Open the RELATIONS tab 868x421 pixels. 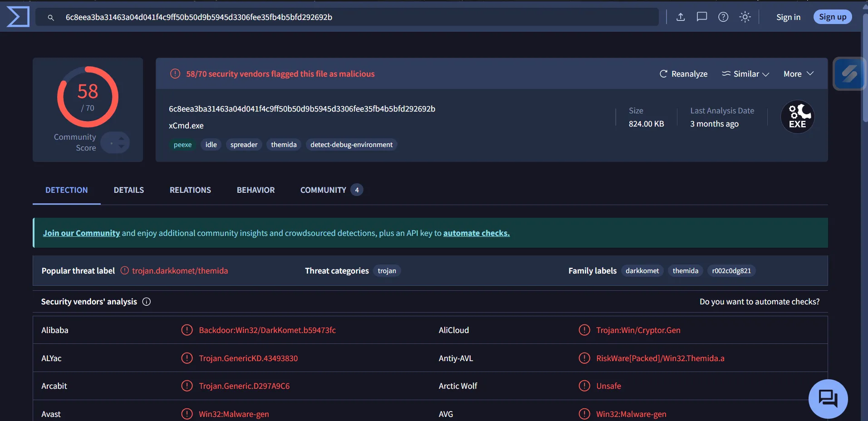coord(190,190)
